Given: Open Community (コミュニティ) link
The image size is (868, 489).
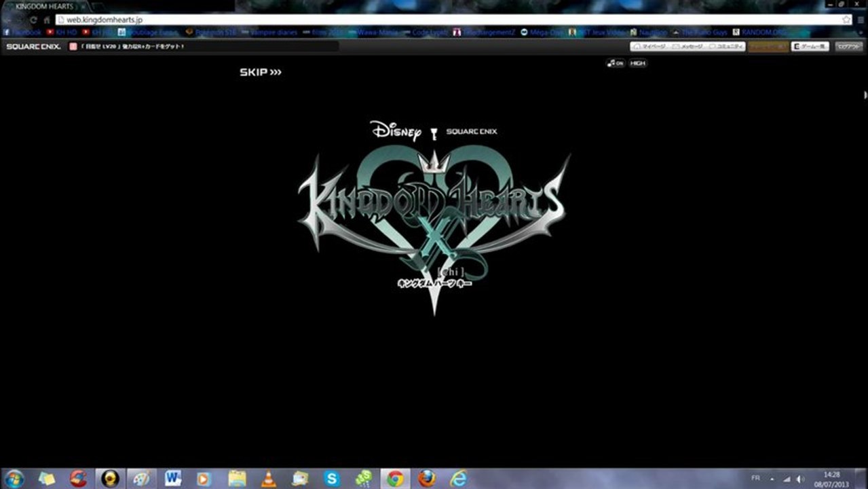Looking at the screenshot, I should (x=727, y=47).
